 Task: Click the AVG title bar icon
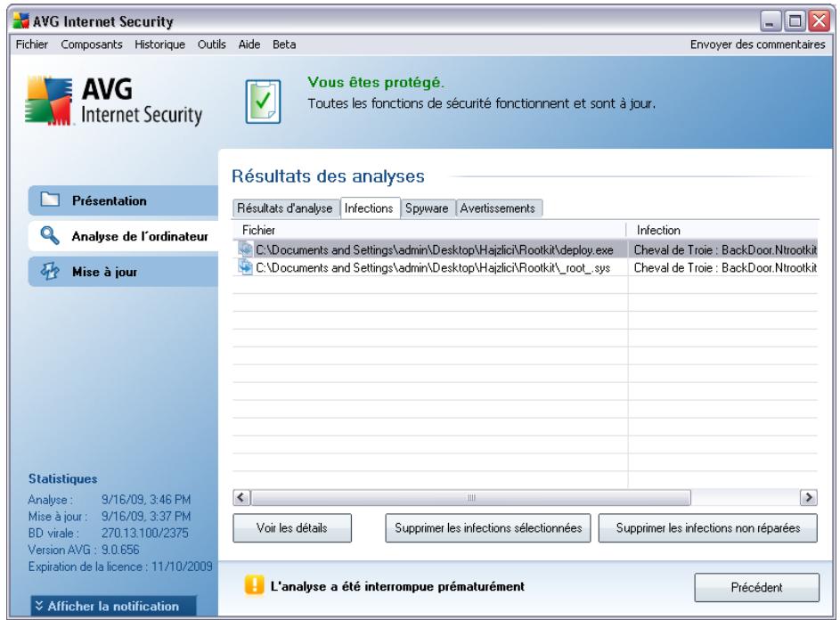[20, 20]
